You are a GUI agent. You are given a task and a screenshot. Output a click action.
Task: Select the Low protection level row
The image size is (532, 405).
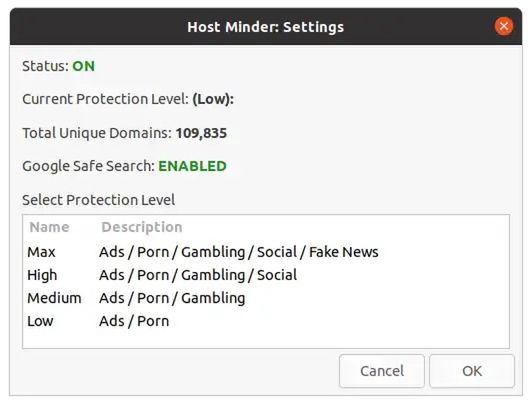[x=266, y=321]
